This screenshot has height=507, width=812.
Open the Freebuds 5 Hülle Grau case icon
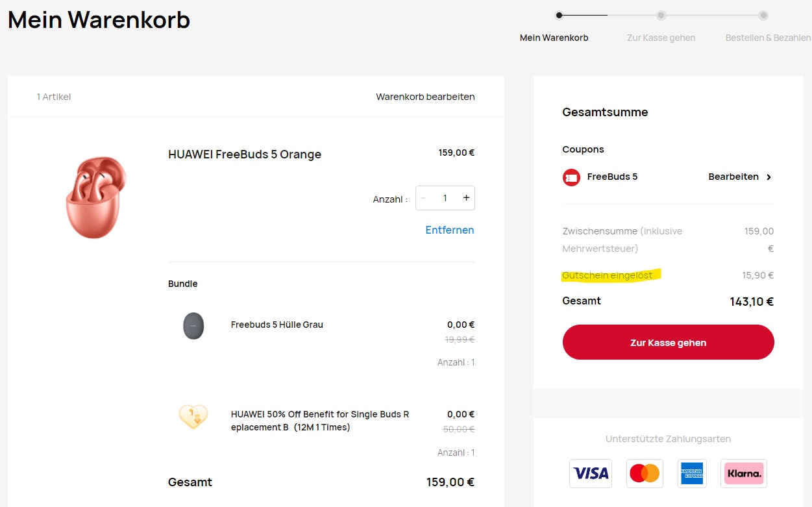click(x=193, y=327)
